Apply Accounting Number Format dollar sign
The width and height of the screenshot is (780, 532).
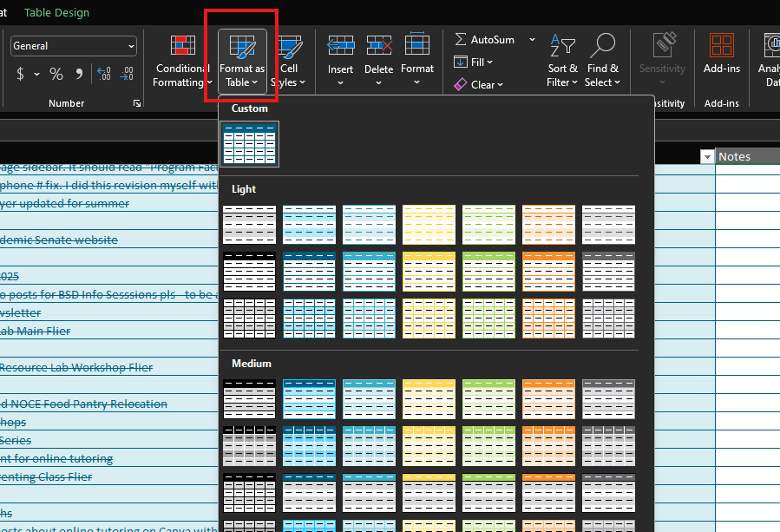point(20,74)
